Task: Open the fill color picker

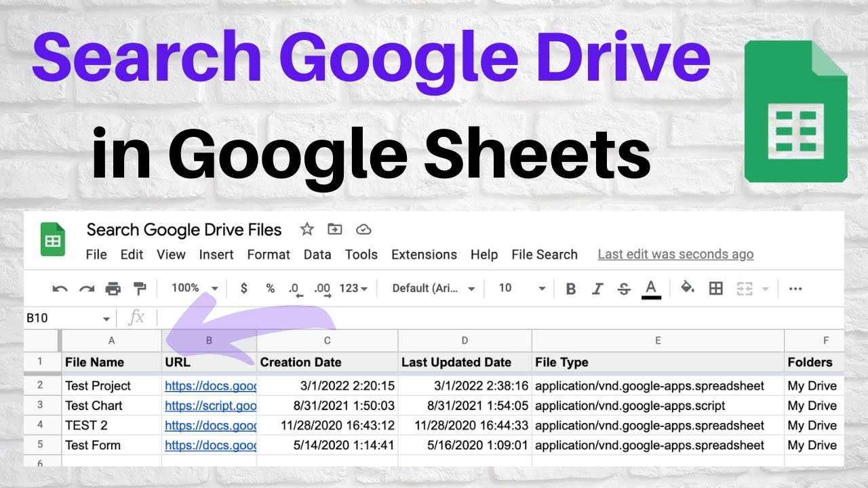Action: coord(688,288)
